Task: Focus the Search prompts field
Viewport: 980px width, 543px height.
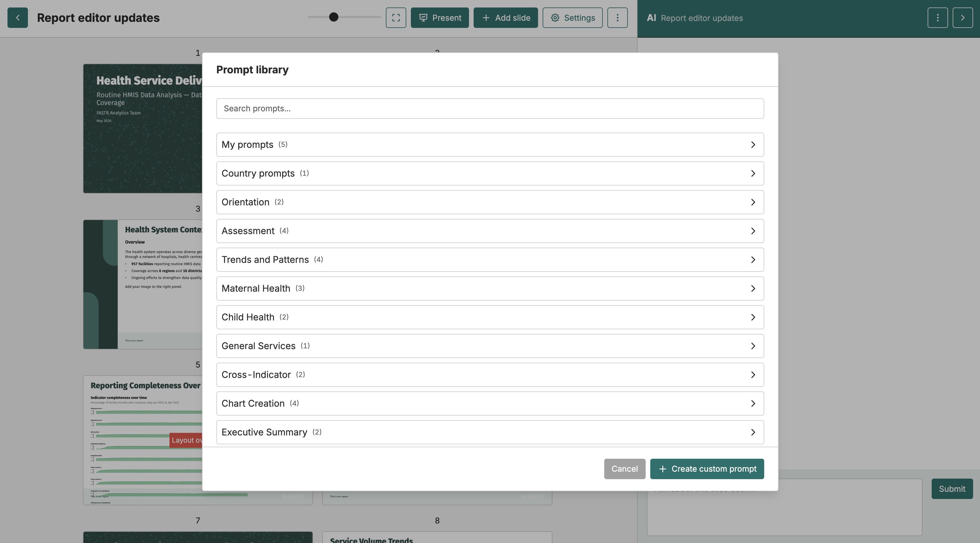Action: tap(490, 109)
